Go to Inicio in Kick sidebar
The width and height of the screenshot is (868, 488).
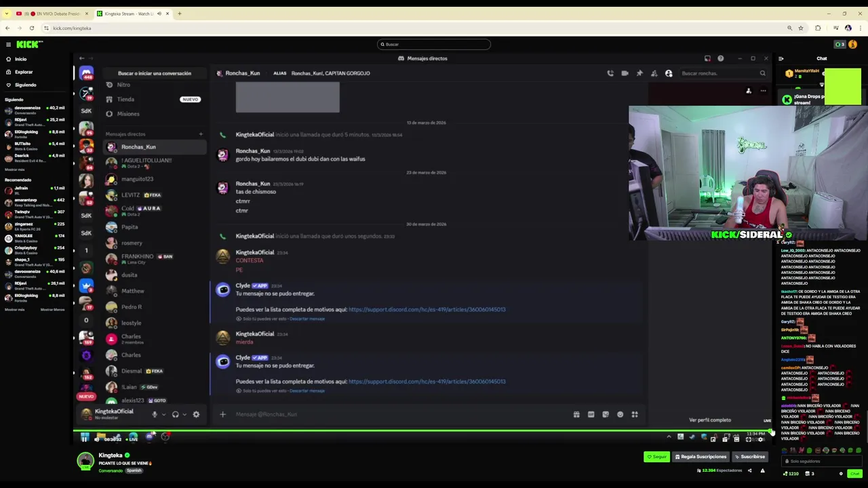pos(20,59)
